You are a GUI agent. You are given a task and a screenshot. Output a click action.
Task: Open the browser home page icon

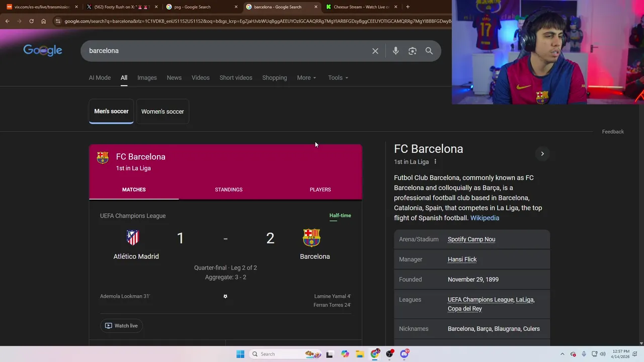[43, 21]
